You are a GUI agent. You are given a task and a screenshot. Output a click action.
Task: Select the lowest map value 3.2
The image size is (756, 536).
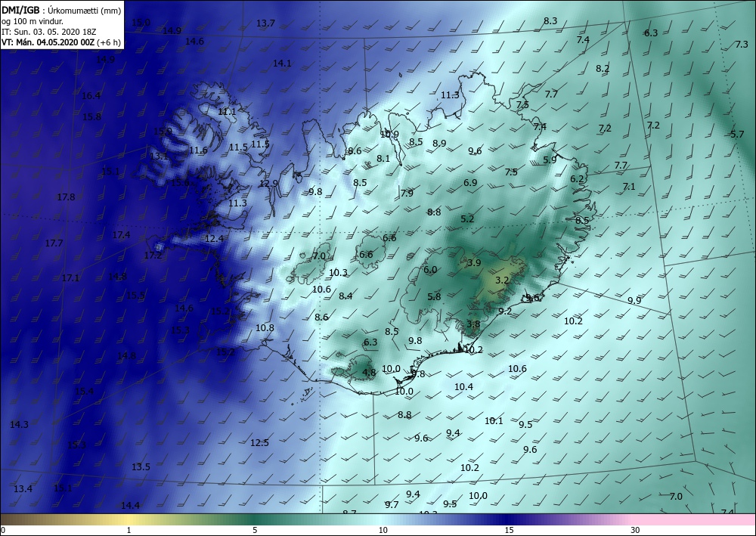click(x=502, y=280)
